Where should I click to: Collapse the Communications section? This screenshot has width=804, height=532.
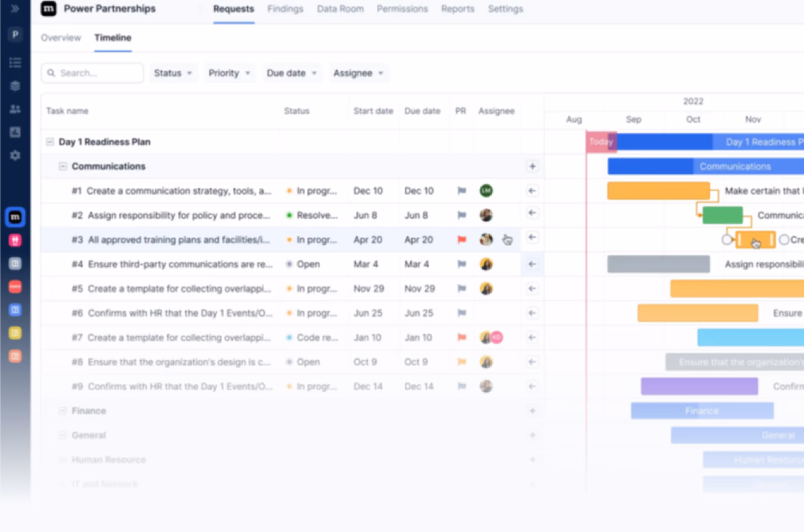(63, 166)
